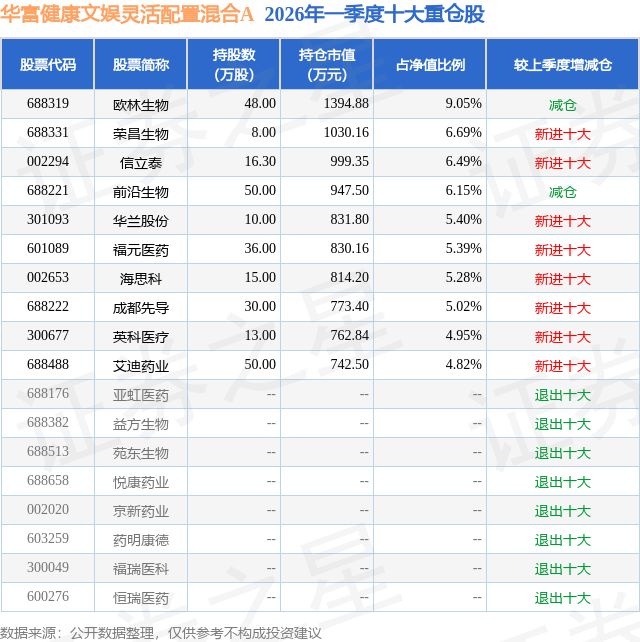Select stock code 688513
Screen dimensions: 640x642
pyautogui.click(x=48, y=452)
